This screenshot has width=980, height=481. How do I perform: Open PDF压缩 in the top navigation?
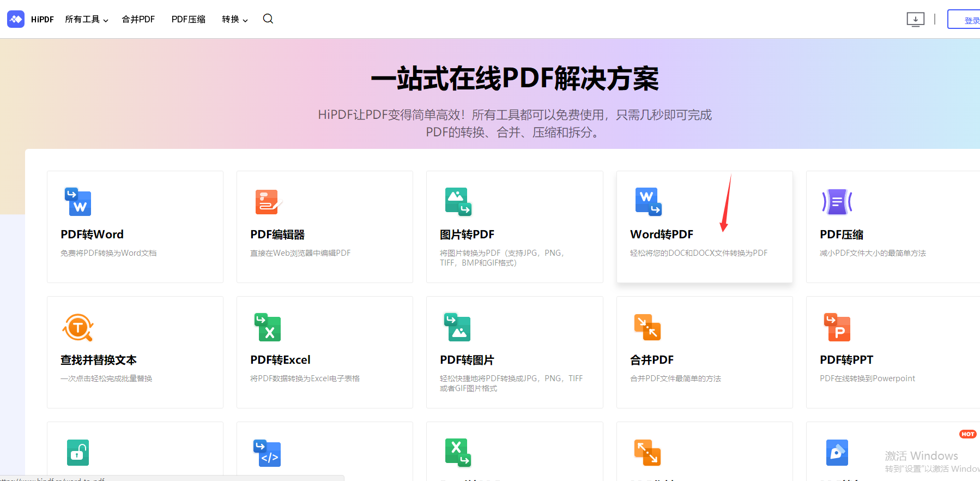(x=189, y=20)
